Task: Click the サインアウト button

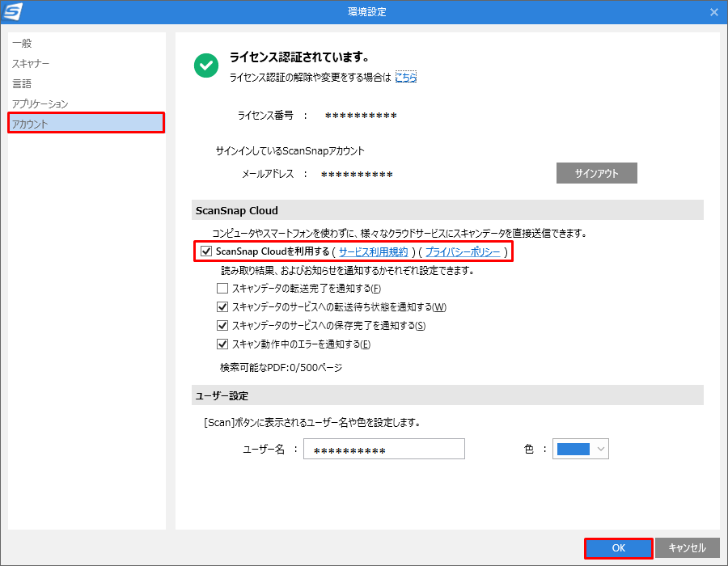Action: 597,173
